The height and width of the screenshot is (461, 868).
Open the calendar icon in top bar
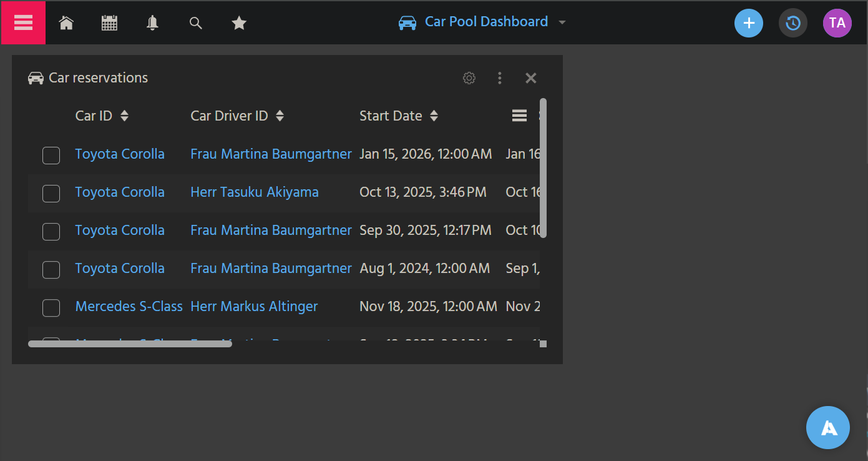point(109,23)
